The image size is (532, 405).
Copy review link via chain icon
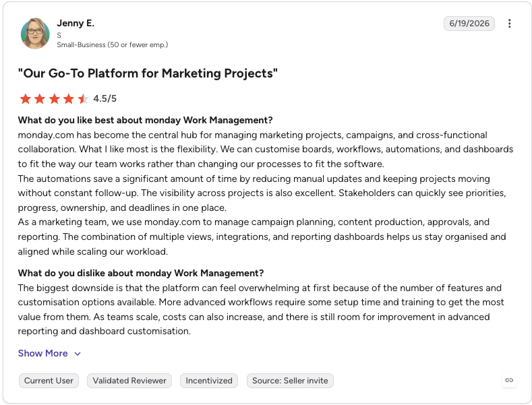point(509,380)
